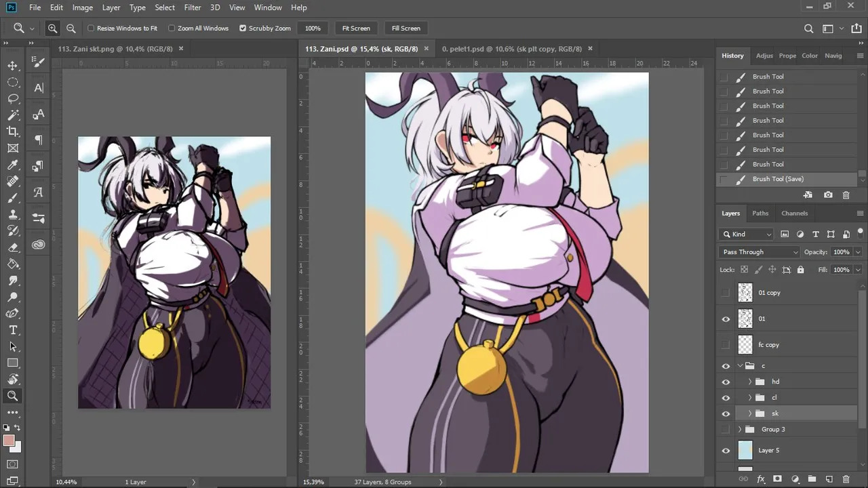The image size is (868, 488).
Task: Collapse the 'c' layer group
Action: coord(741,366)
